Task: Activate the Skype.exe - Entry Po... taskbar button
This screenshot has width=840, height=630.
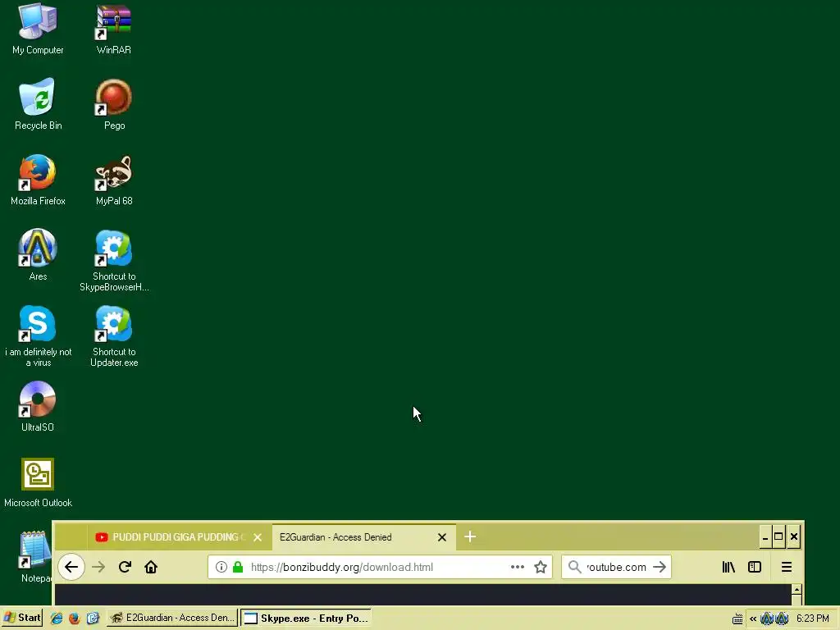Action: [306, 619]
